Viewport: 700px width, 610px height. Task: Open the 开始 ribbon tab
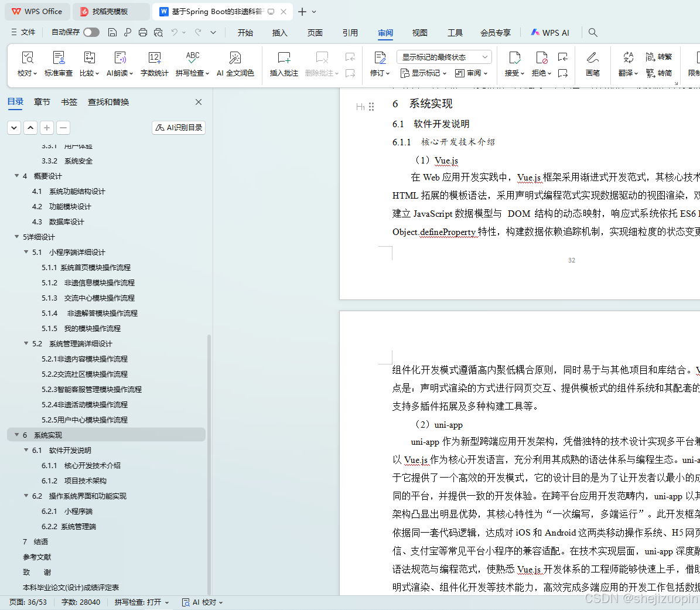click(x=245, y=33)
